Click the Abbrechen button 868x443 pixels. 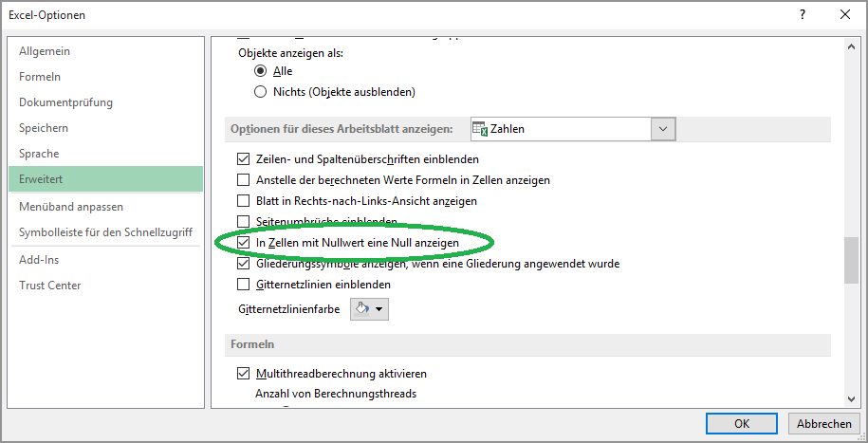tap(824, 424)
